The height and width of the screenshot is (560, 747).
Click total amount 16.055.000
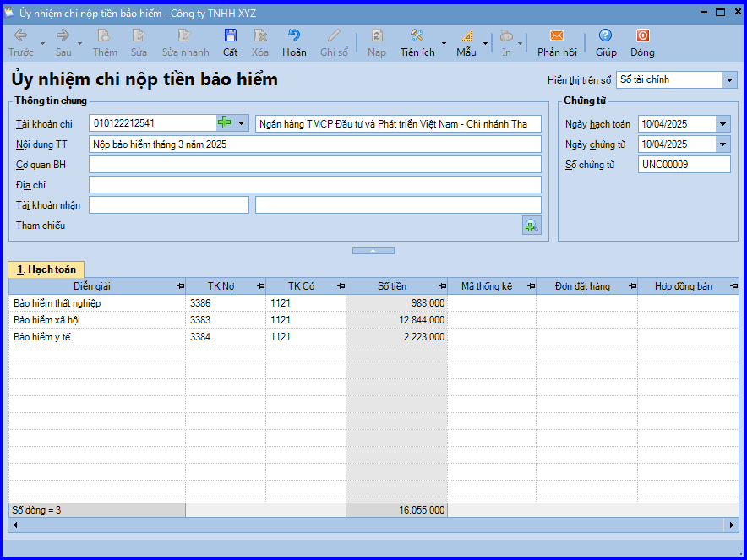click(397, 510)
